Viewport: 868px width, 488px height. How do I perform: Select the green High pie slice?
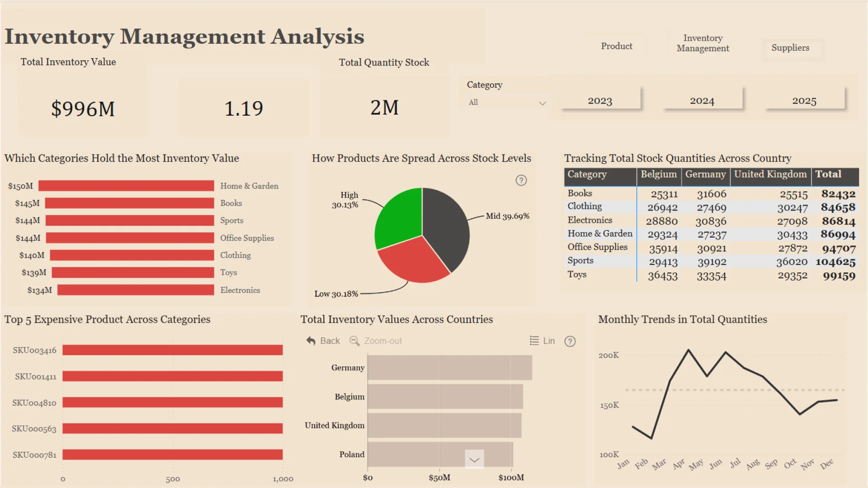coord(400,217)
